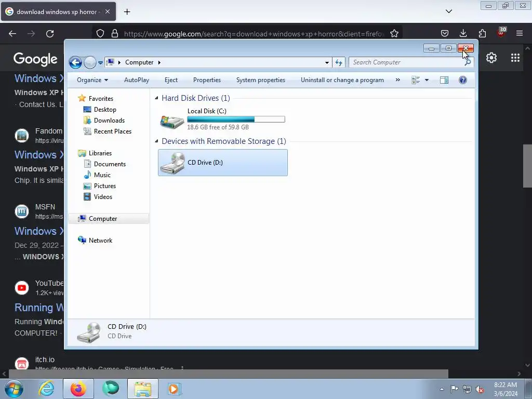Open Windows Media Player from the taskbar
This screenshot has width=532, height=399.
click(175, 389)
